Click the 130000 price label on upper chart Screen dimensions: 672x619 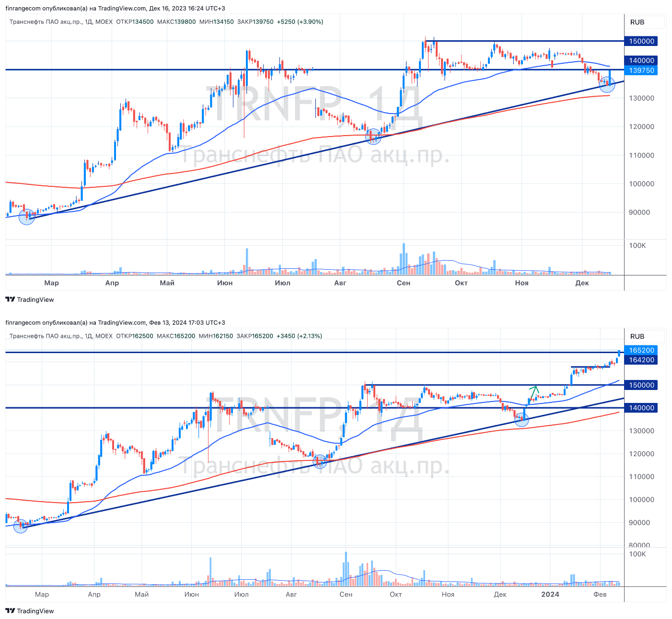tap(641, 98)
